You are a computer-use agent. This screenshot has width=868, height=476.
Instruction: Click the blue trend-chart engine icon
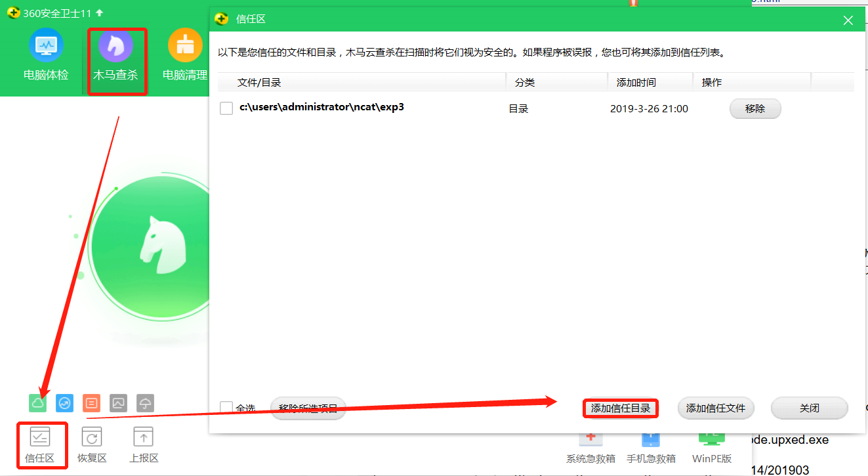[x=64, y=402]
